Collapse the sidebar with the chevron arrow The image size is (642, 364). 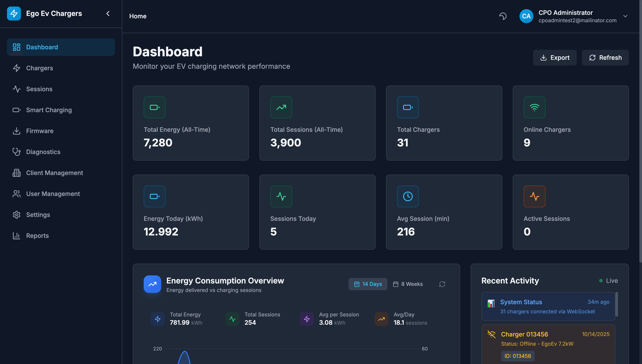tap(108, 14)
